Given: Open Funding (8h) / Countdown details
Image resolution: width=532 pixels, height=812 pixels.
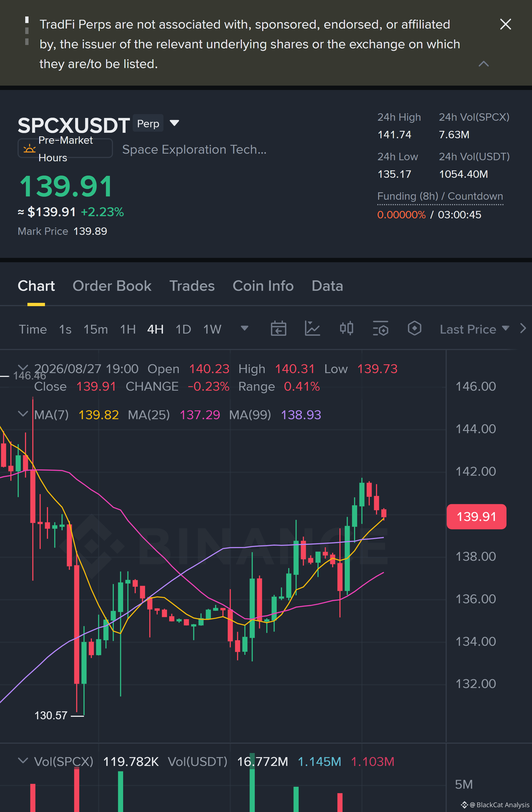Looking at the screenshot, I should (440, 196).
